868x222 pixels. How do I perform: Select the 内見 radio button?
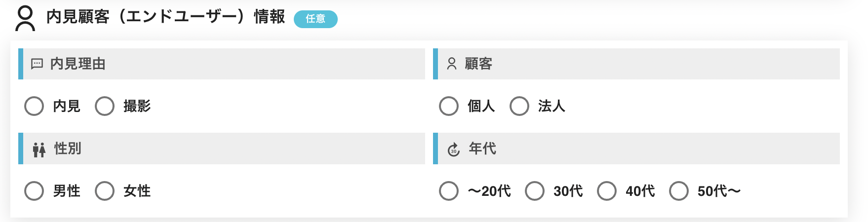(x=34, y=106)
